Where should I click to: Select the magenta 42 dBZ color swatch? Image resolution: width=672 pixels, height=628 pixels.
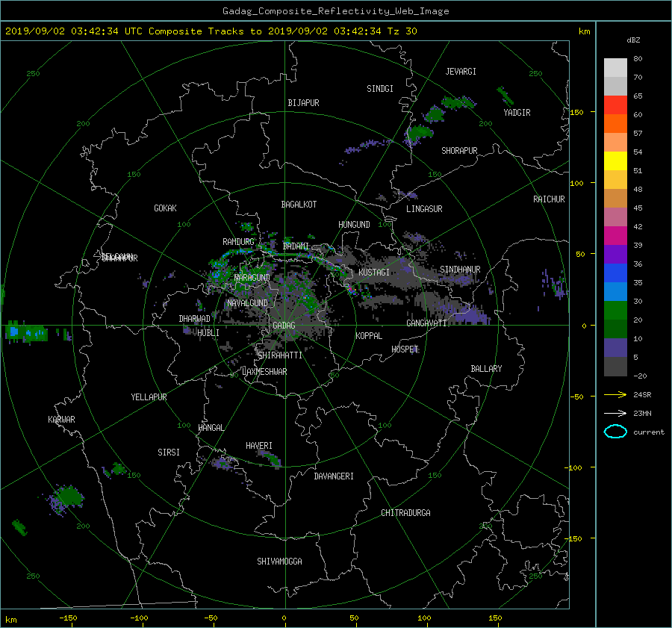[615, 235]
